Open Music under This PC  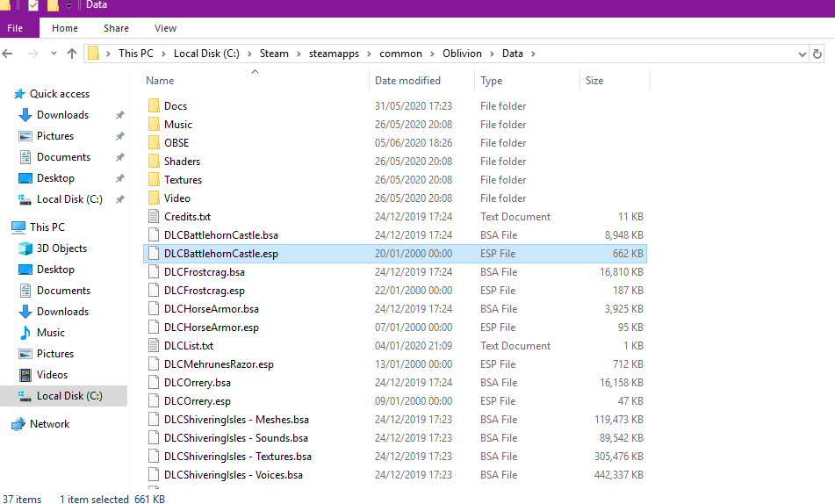coord(51,333)
